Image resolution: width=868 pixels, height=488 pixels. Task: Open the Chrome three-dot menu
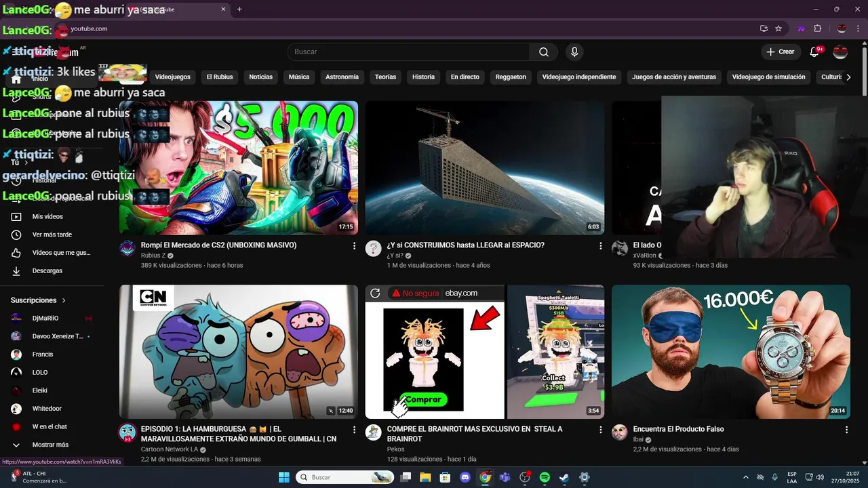pyautogui.click(x=858, y=28)
